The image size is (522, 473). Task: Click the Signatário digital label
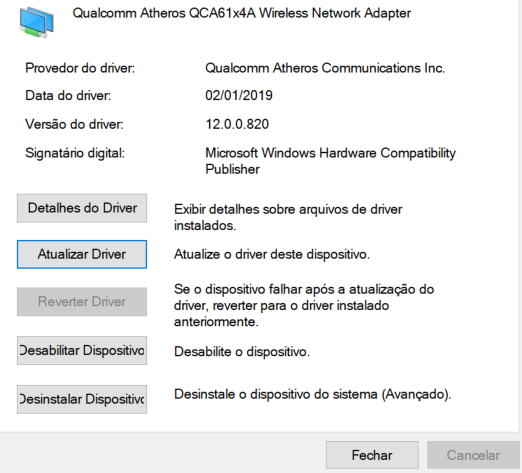(75, 153)
